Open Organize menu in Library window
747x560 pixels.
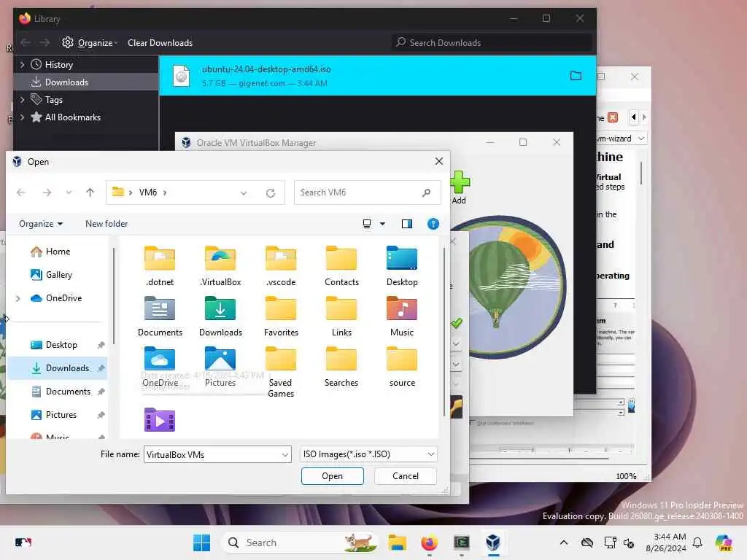(90, 43)
